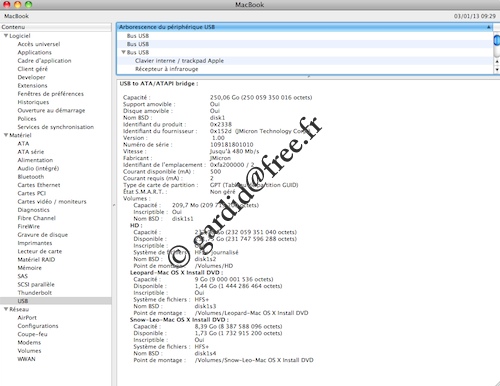Collapse the Matériel section triangle
The width and height of the screenshot is (500, 386).
click(x=6, y=135)
